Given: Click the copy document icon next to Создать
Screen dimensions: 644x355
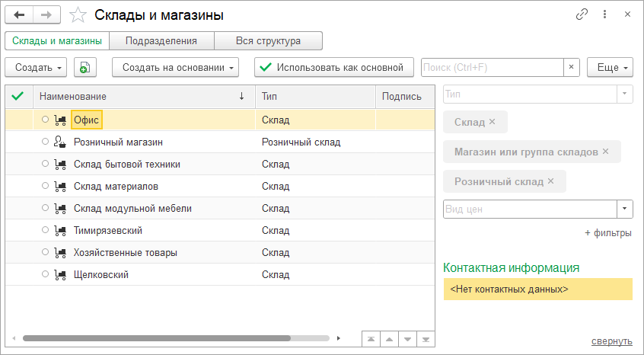Looking at the screenshot, I should 84,67.
